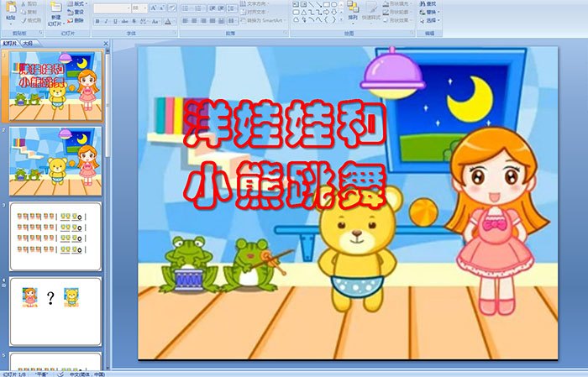The width and height of the screenshot is (588, 377).
Task: Open the Select (选择) menu
Action: [429, 20]
